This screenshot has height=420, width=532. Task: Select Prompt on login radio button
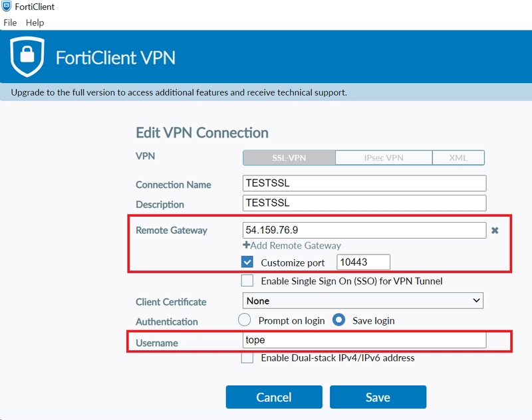tap(244, 320)
